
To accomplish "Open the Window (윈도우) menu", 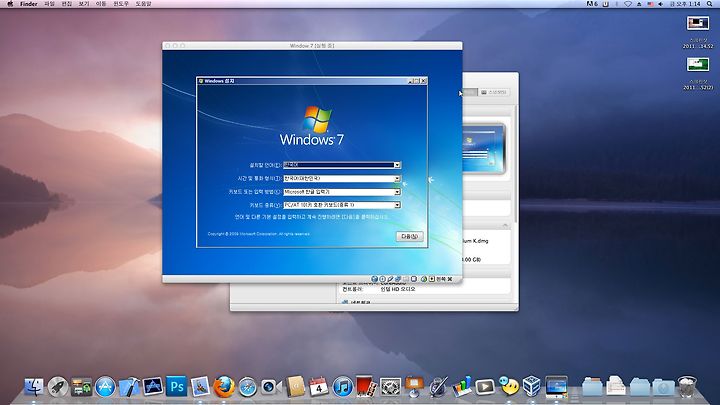I will [x=121, y=4].
